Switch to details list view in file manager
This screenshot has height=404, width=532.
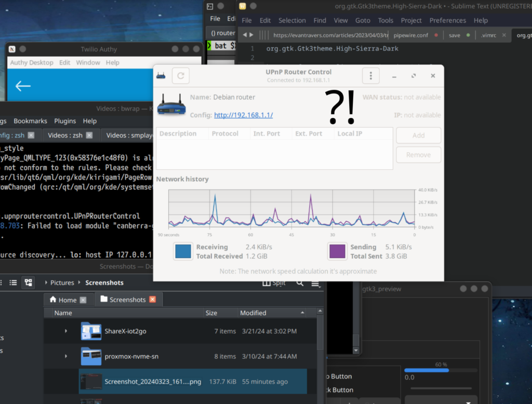14,283
